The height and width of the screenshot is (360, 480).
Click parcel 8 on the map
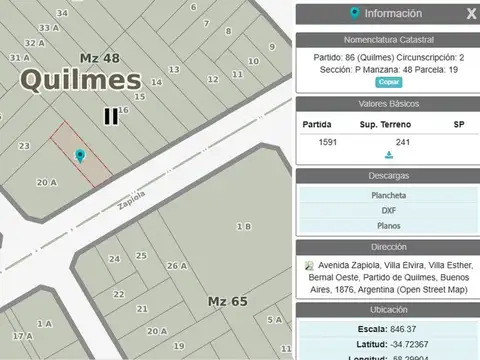[x=228, y=31]
